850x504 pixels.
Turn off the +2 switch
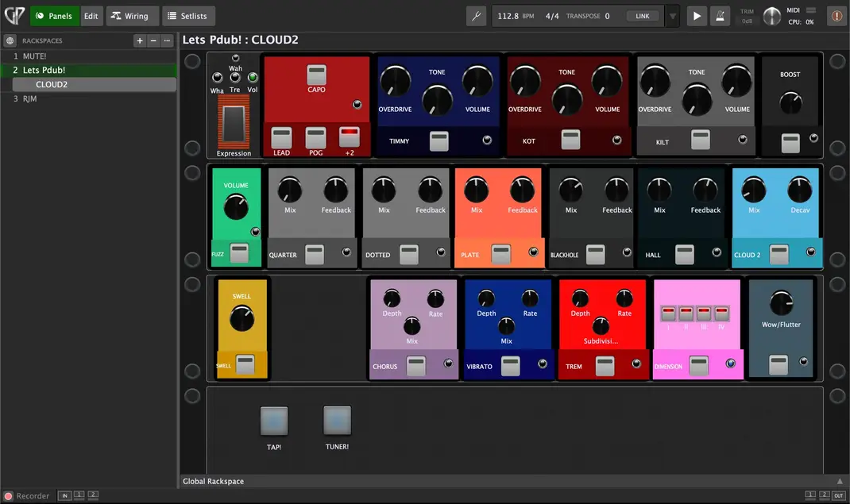point(349,137)
